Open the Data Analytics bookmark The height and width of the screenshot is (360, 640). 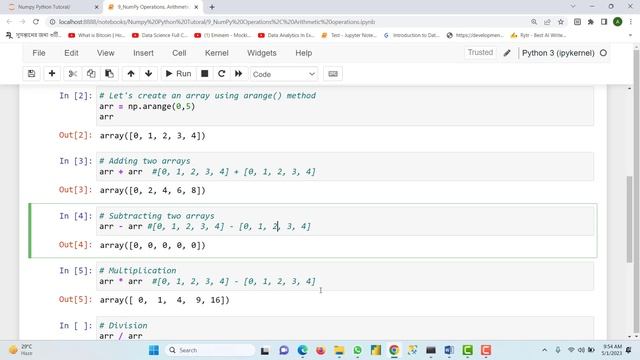(287, 36)
